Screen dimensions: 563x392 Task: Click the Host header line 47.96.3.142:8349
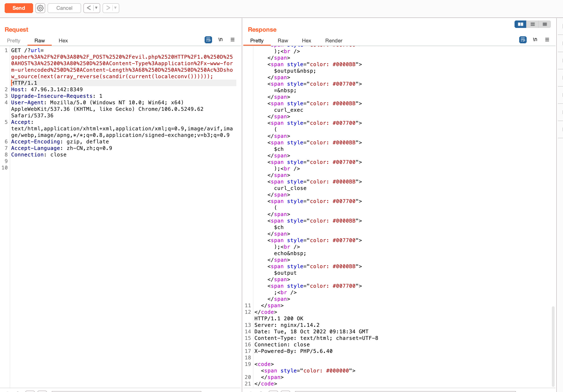pos(47,90)
